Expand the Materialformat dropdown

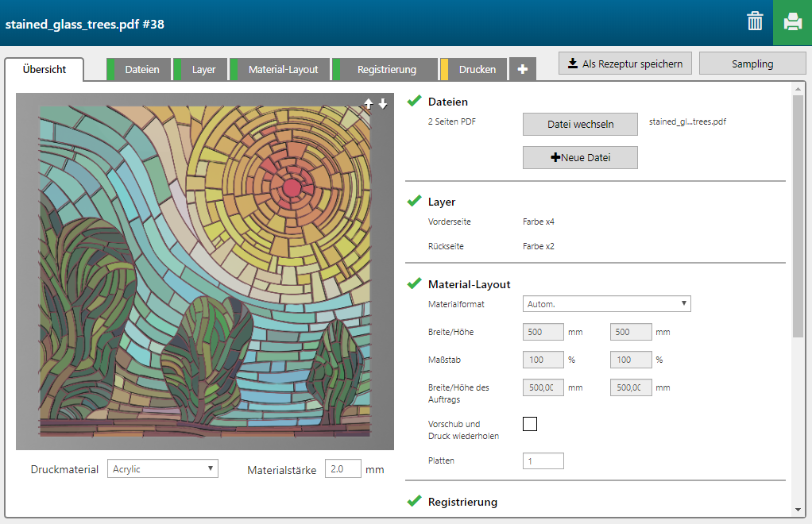(607, 303)
